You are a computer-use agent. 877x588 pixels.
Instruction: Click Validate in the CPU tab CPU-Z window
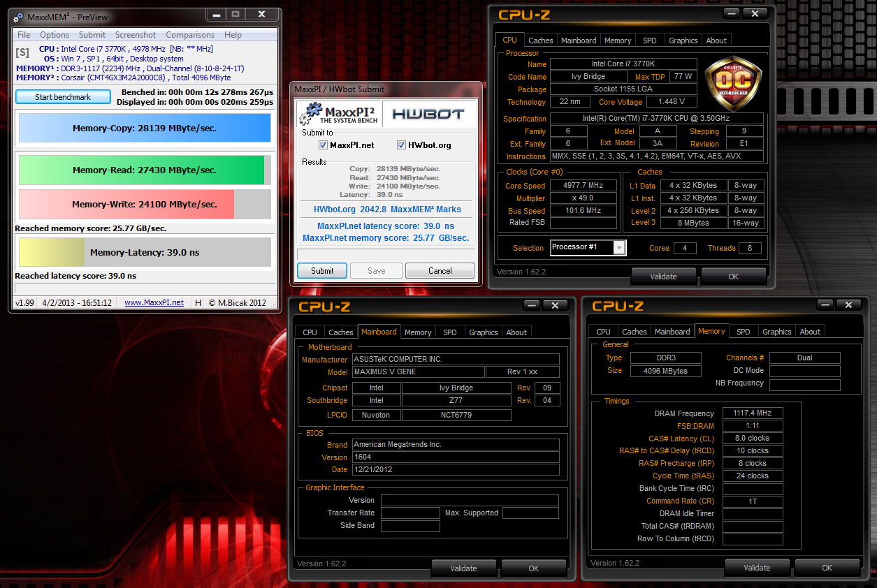tap(663, 277)
